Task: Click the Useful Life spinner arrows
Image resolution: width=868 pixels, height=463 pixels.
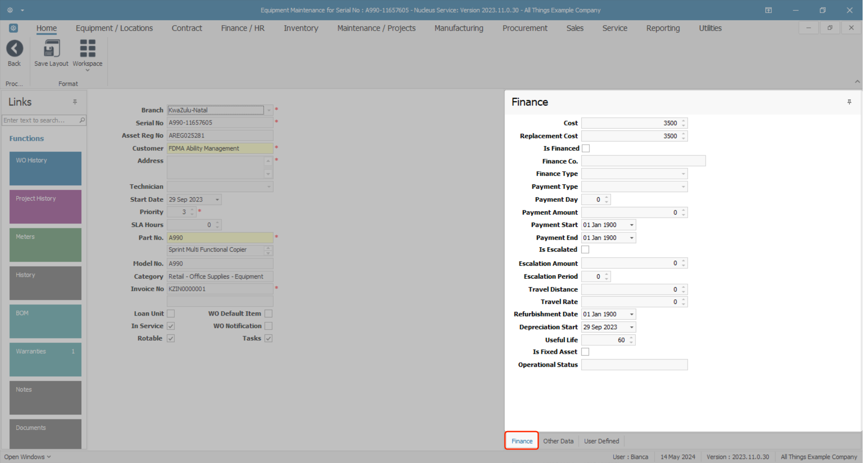Action: 631,340
